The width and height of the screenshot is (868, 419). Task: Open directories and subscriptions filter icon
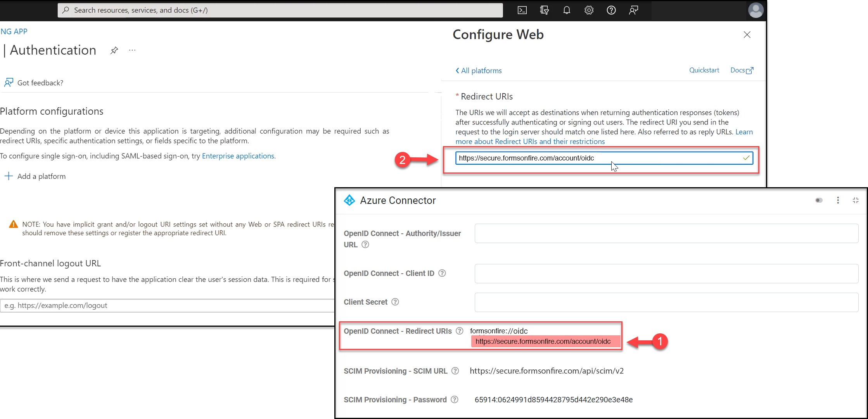click(x=544, y=10)
